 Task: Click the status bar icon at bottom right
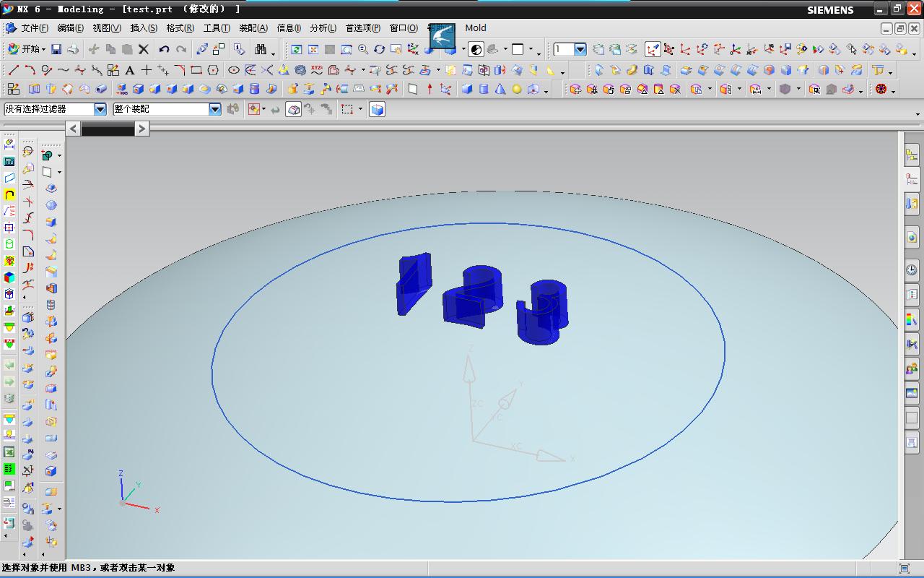[x=905, y=568]
